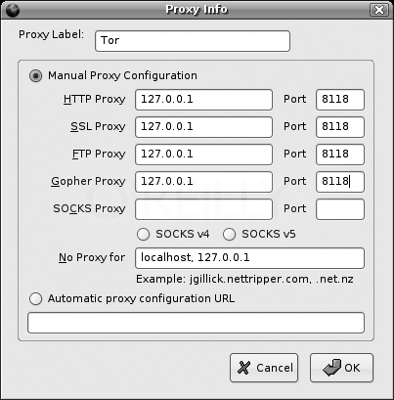
Task: Focus the automatic configuration URL field
Action: 196,323
